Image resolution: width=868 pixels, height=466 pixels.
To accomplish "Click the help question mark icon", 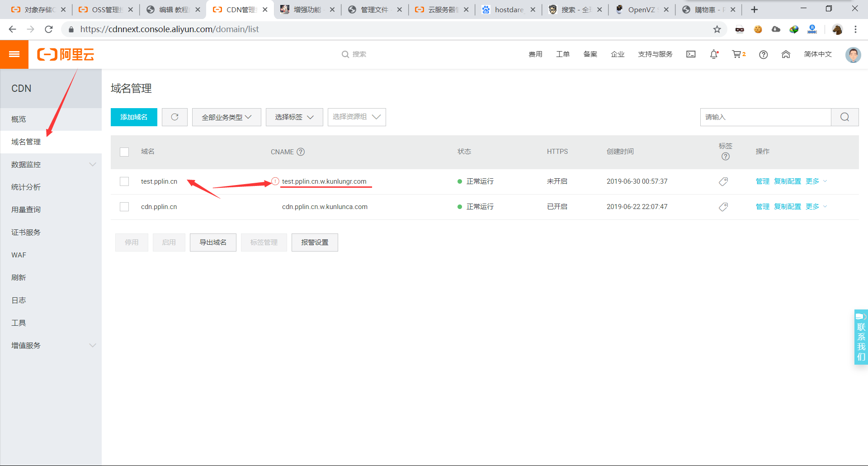I will click(764, 54).
